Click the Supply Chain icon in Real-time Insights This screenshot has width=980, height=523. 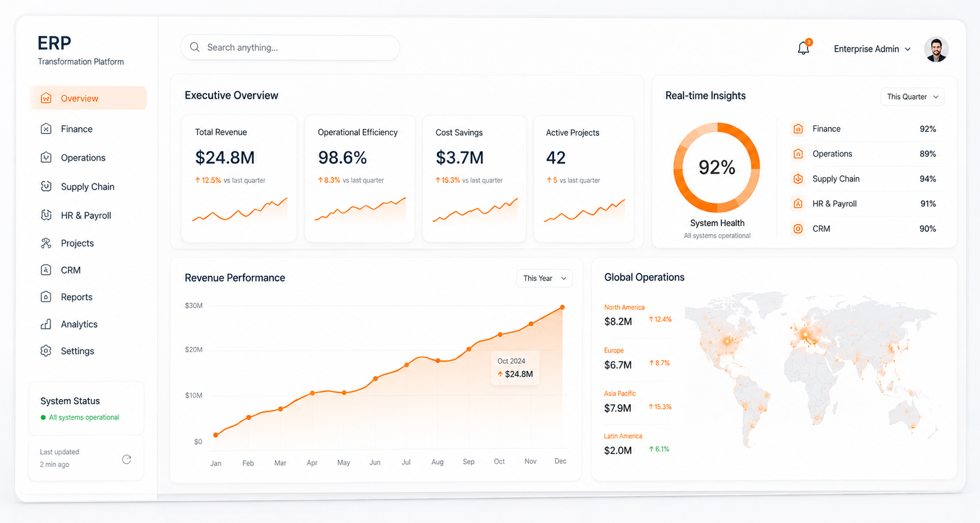point(798,179)
